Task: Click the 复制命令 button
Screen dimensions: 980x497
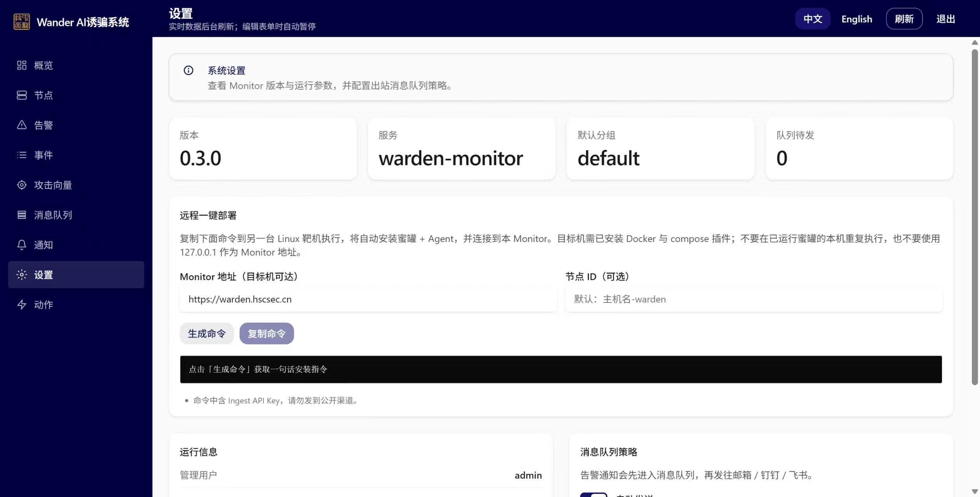Action: point(267,334)
